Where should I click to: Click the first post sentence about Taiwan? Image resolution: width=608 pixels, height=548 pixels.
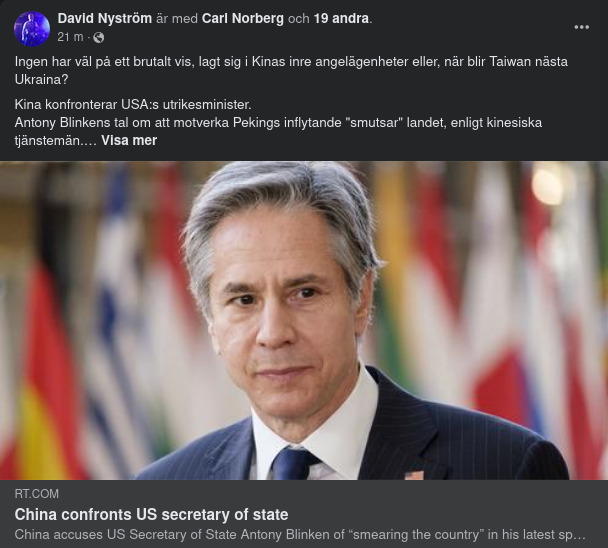[x=291, y=71]
